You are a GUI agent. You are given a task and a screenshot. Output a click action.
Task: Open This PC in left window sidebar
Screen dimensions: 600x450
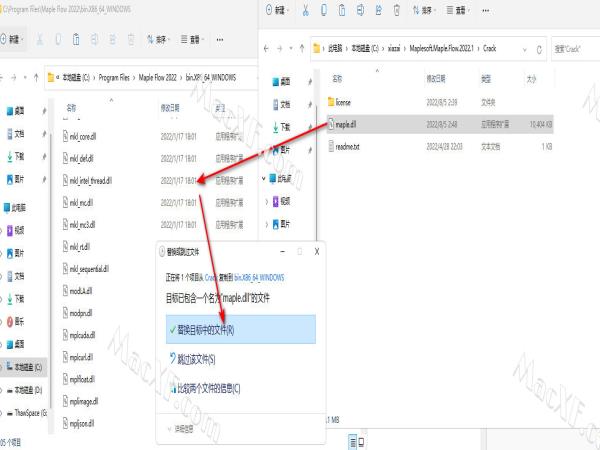tap(15, 207)
